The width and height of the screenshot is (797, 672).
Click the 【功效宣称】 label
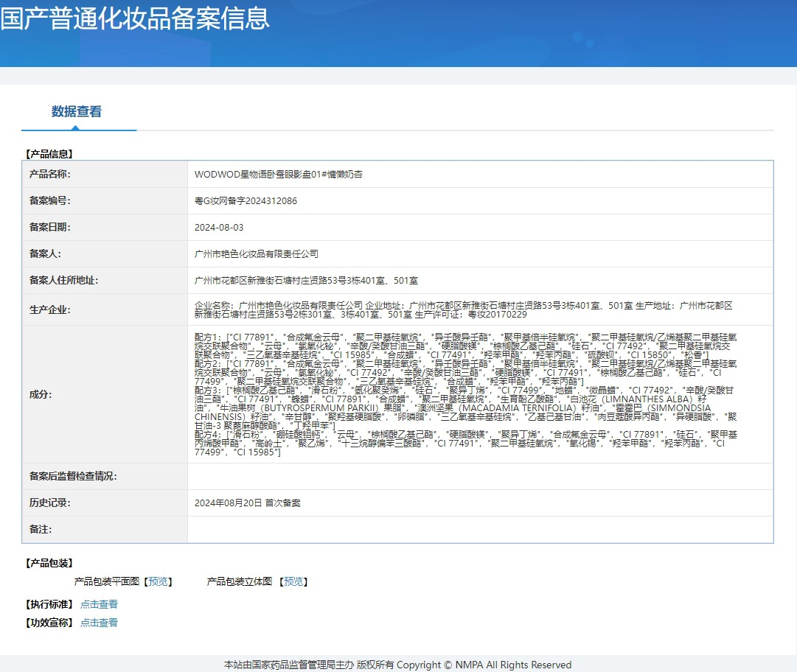(x=49, y=623)
